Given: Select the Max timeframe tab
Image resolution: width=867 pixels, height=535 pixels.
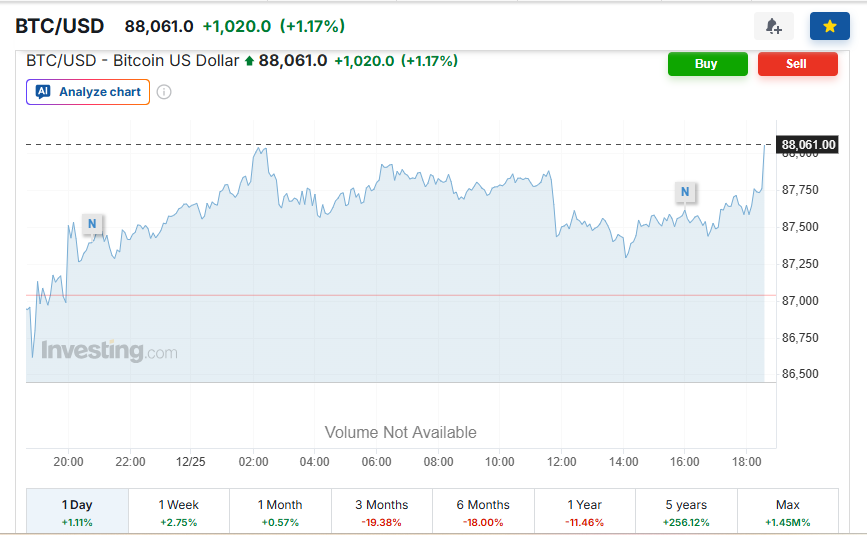Looking at the screenshot, I should tap(787, 512).
